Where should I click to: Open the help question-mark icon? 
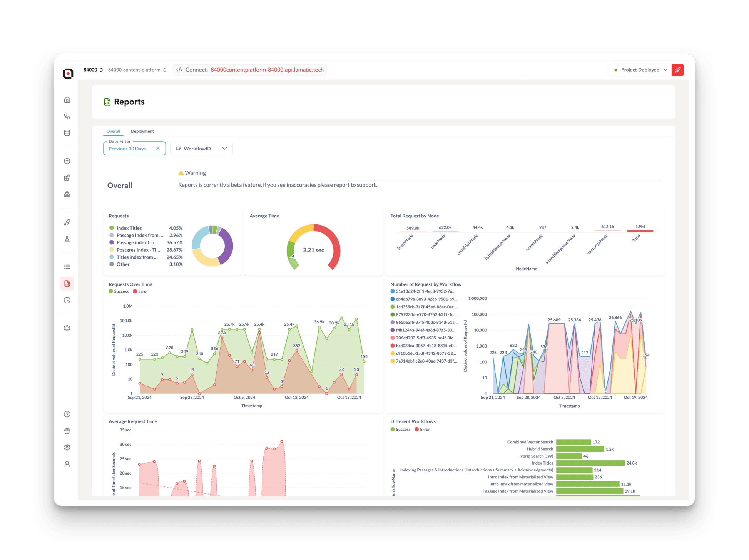[x=67, y=414]
